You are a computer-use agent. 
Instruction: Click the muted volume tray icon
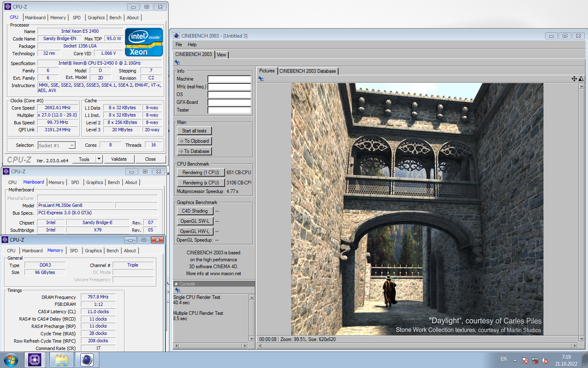[545, 360]
